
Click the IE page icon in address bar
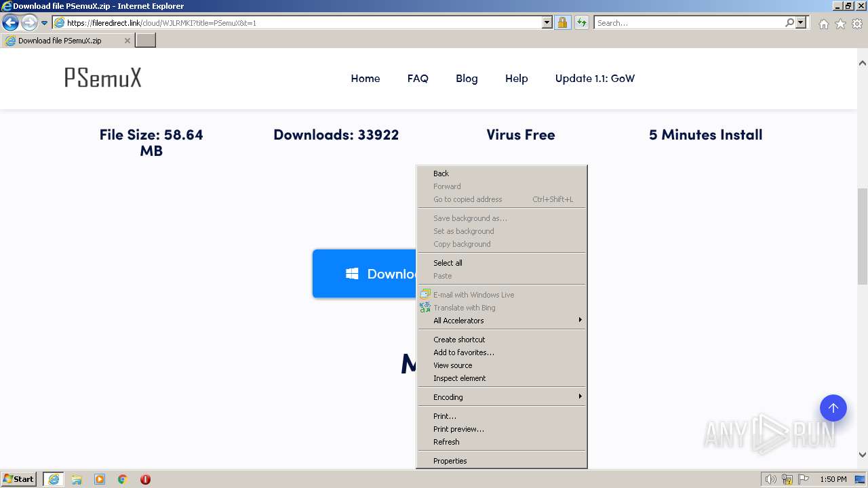click(60, 22)
